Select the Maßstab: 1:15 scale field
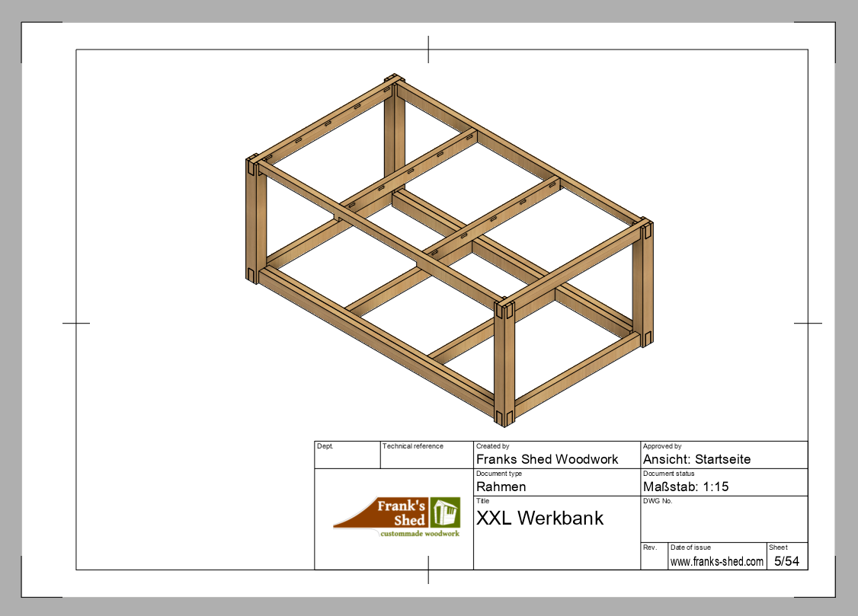The height and width of the screenshot is (616, 858). pos(686,487)
